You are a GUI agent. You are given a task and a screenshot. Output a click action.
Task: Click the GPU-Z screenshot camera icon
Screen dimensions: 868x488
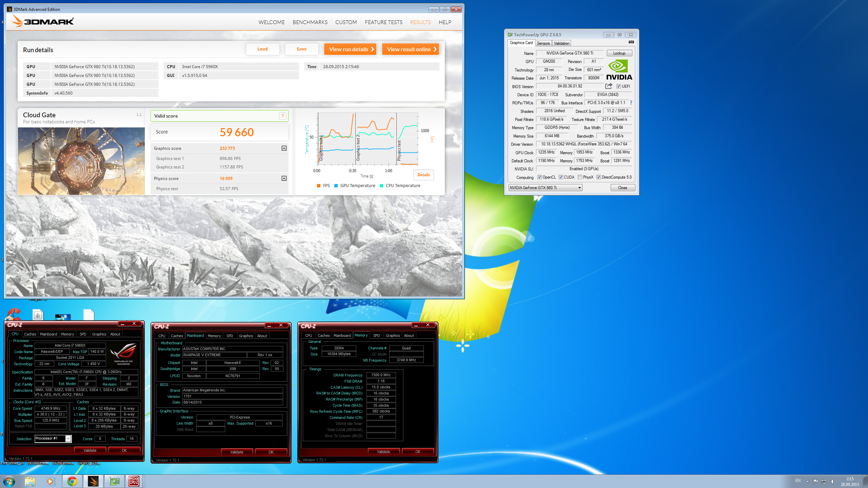[631, 42]
